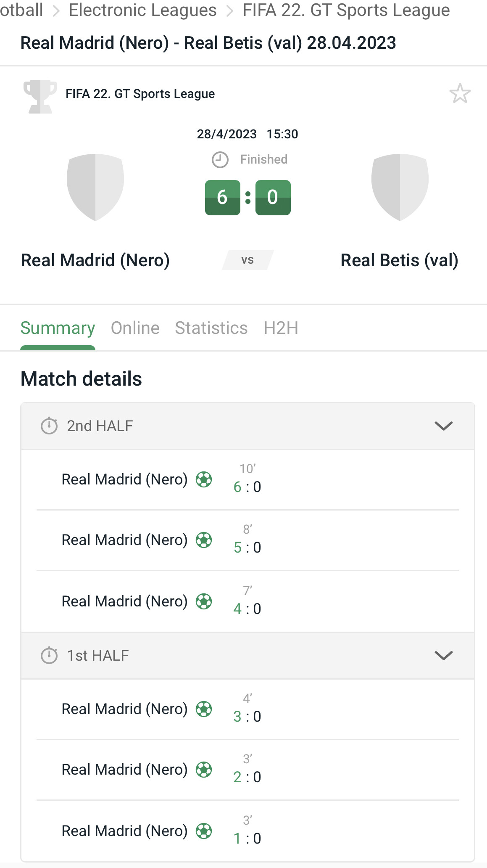The height and width of the screenshot is (868, 487).
Task: Open Real Betis (val) team name in header
Action: pyautogui.click(x=399, y=260)
